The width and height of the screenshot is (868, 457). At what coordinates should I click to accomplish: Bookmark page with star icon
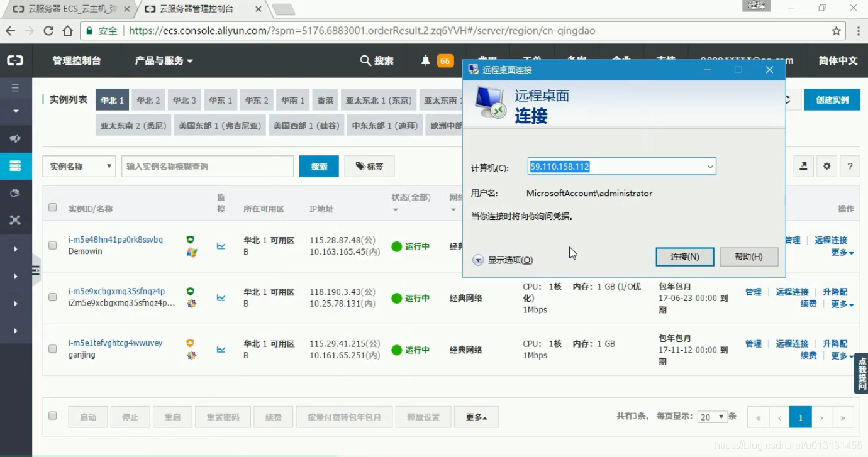(836, 31)
